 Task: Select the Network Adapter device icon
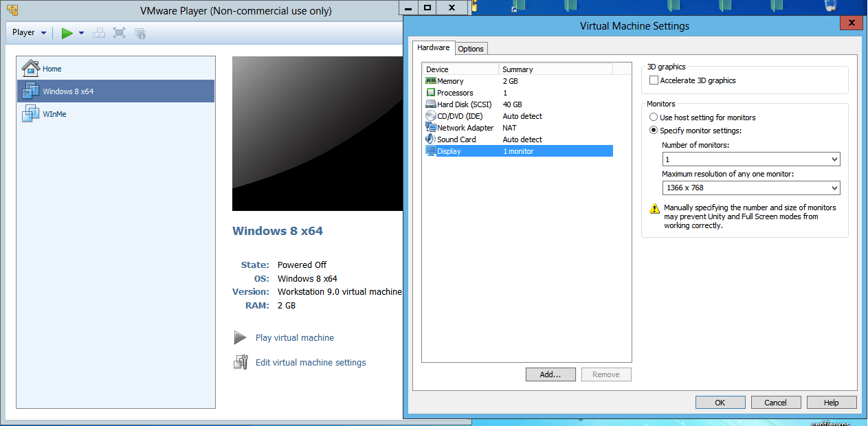click(431, 128)
